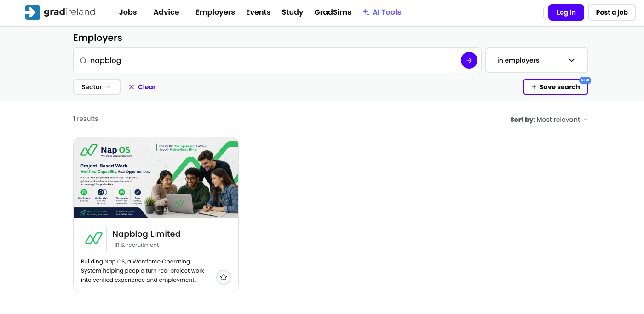644x314 pixels.
Task: Open the Jobs menu
Action: click(128, 12)
